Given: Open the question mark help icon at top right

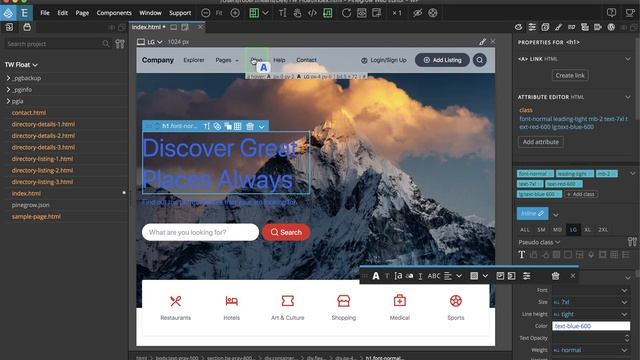Looking at the screenshot, I should click(611, 13).
